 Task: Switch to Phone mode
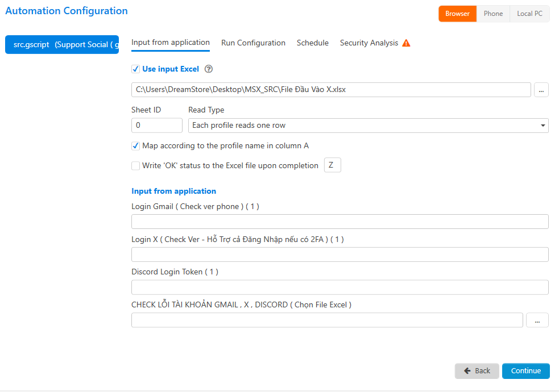493,14
